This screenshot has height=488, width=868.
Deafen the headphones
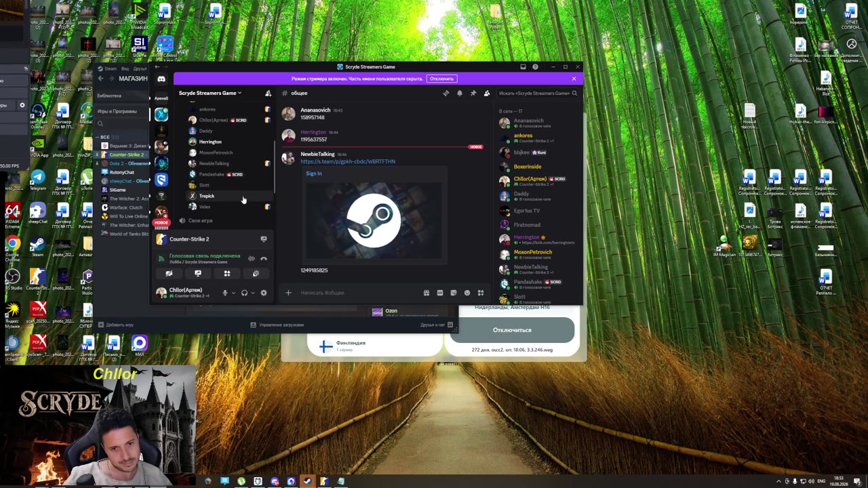244,293
